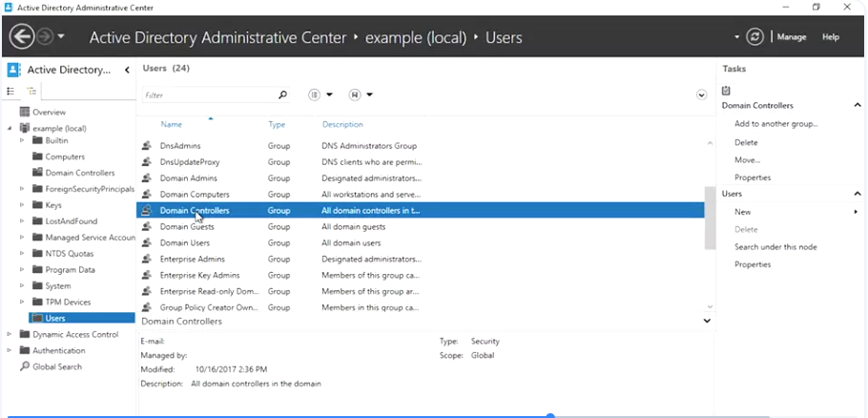
Task: Select LostAndFound in tree
Action: (x=71, y=220)
